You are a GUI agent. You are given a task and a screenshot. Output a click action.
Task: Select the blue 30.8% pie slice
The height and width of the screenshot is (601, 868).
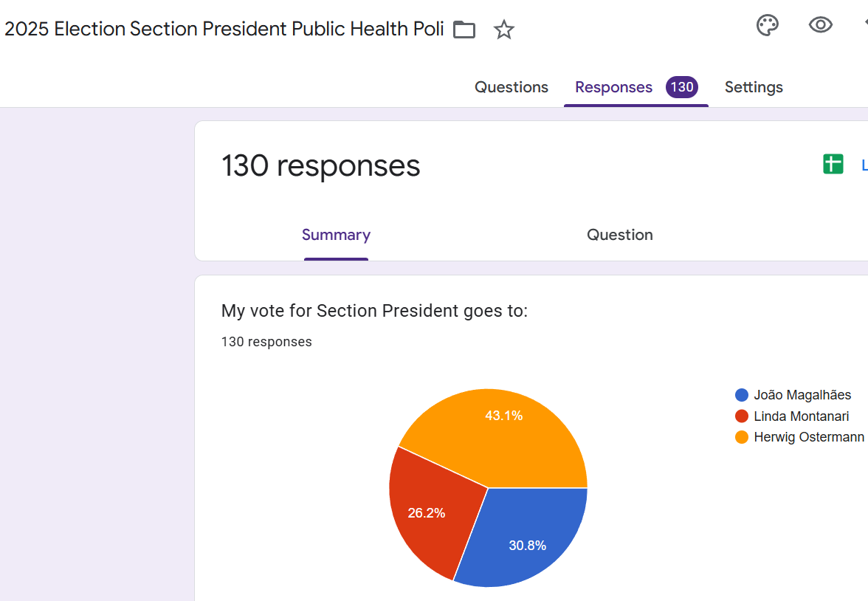click(524, 539)
